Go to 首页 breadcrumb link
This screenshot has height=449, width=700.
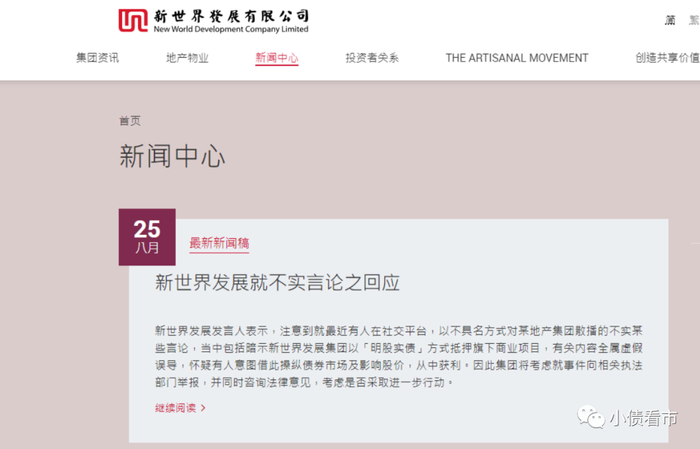130,121
